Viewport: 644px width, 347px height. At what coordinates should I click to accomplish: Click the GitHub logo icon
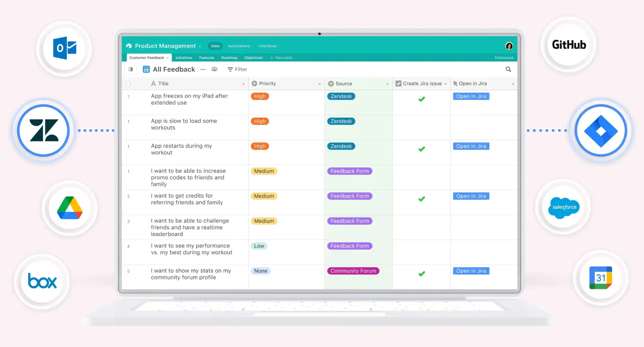569,45
